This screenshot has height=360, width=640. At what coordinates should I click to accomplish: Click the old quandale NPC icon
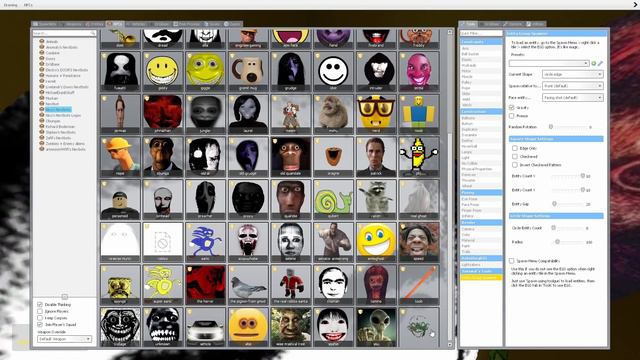[x=291, y=156]
